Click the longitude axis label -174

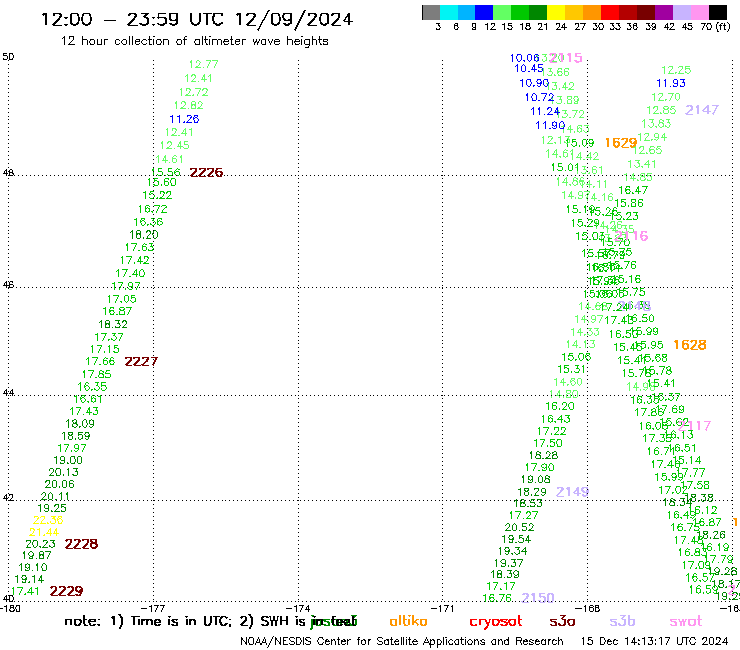tap(298, 609)
